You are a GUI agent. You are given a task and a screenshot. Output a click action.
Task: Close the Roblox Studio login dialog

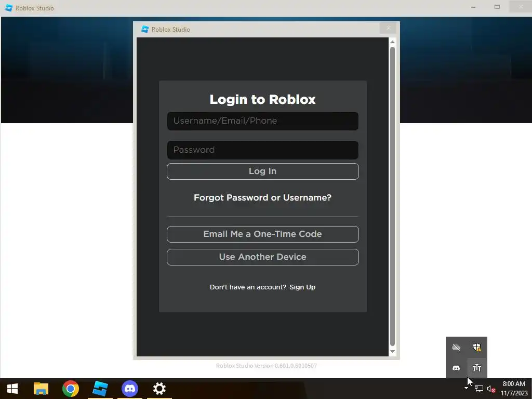point(388,28)
